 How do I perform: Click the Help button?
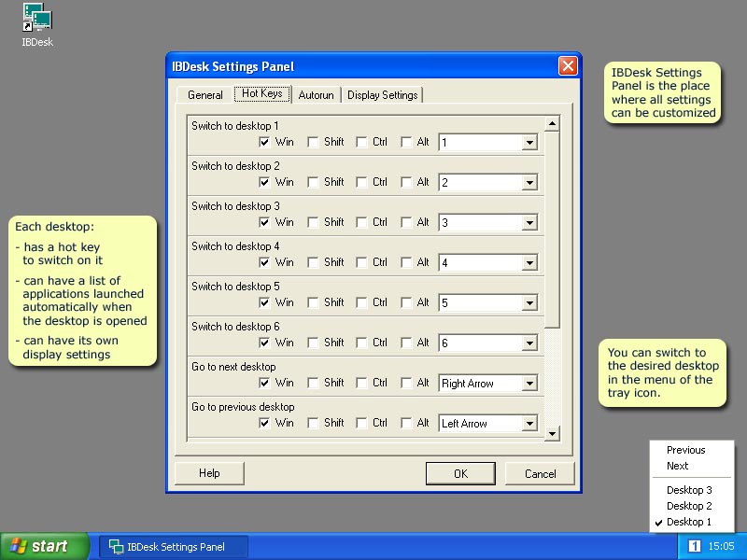[209, 473]
